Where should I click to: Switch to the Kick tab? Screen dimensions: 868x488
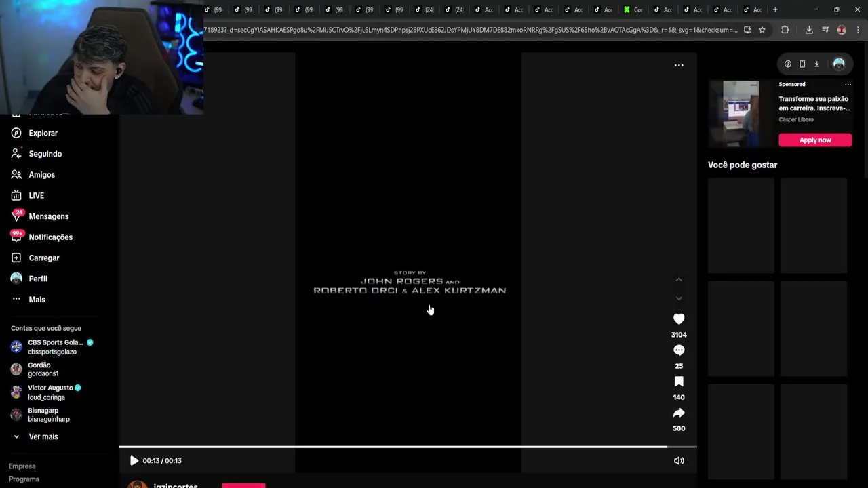click(x=633, y=9)
